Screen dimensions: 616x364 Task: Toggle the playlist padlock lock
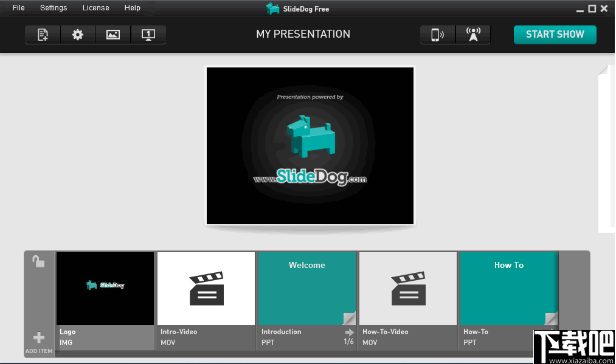(38, 261)
